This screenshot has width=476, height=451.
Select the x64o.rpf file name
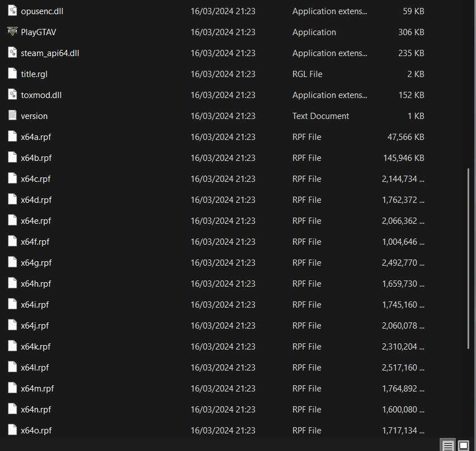click(36, 430)
